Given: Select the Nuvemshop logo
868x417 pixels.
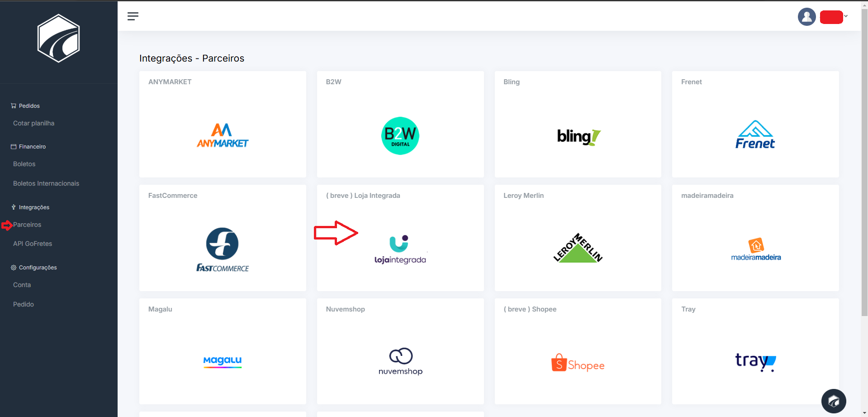Looking at the screenshot, I should point(400,362).
